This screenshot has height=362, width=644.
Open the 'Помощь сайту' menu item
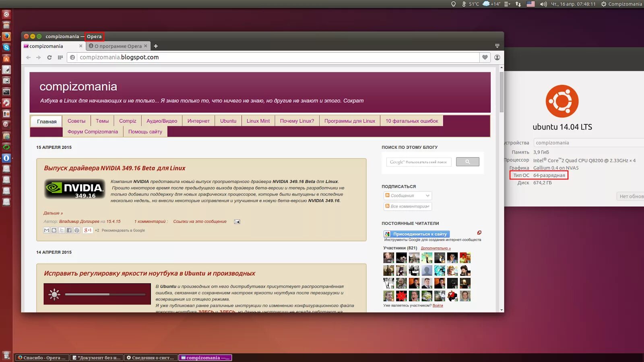[x=145, y=132]
